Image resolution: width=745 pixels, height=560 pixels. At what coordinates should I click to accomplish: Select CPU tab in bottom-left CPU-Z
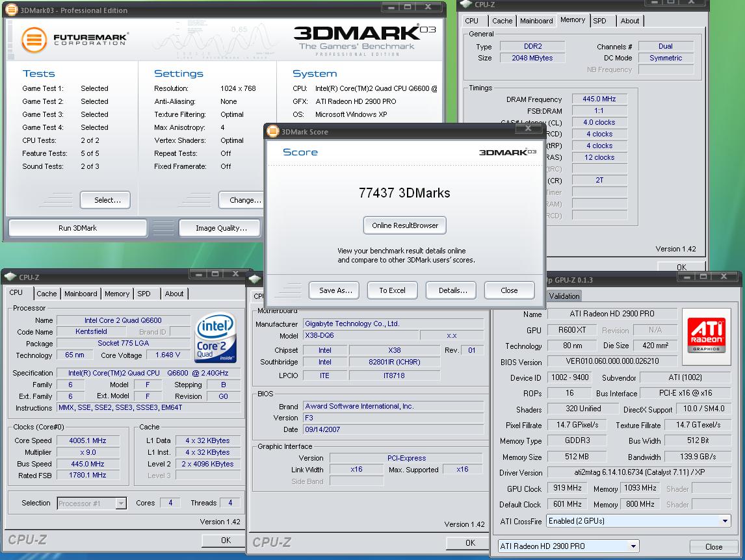16,292
